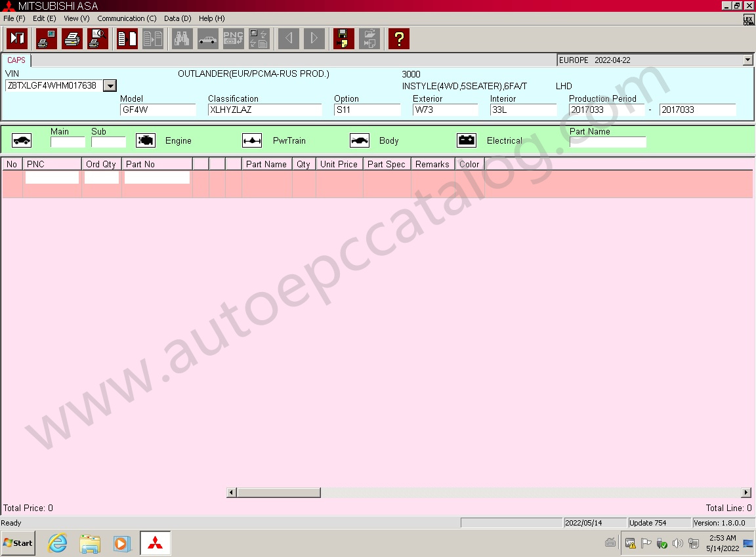The image size is (756, 557).
Task: Click the next right arrow icon
Action: pos(314,39)
